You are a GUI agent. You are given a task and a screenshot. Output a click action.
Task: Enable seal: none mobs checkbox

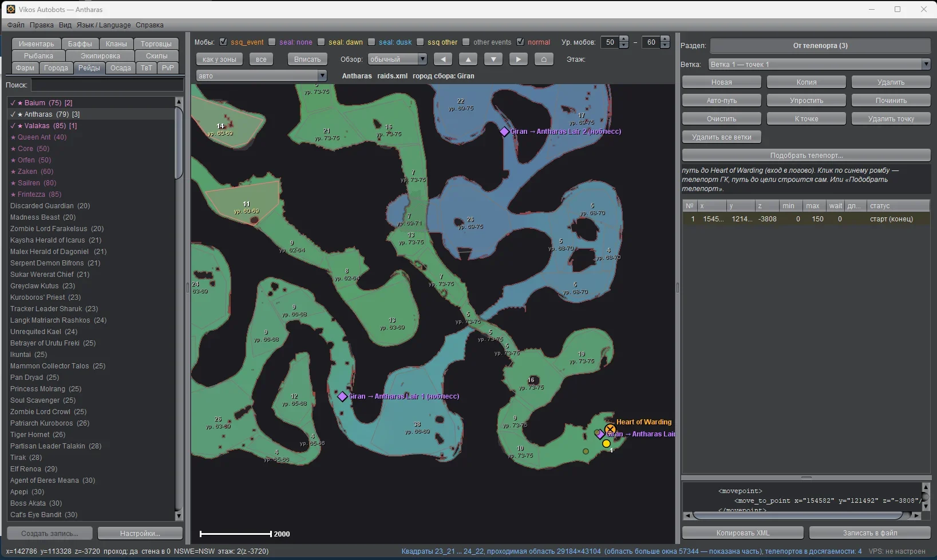[x=272, y=42]
